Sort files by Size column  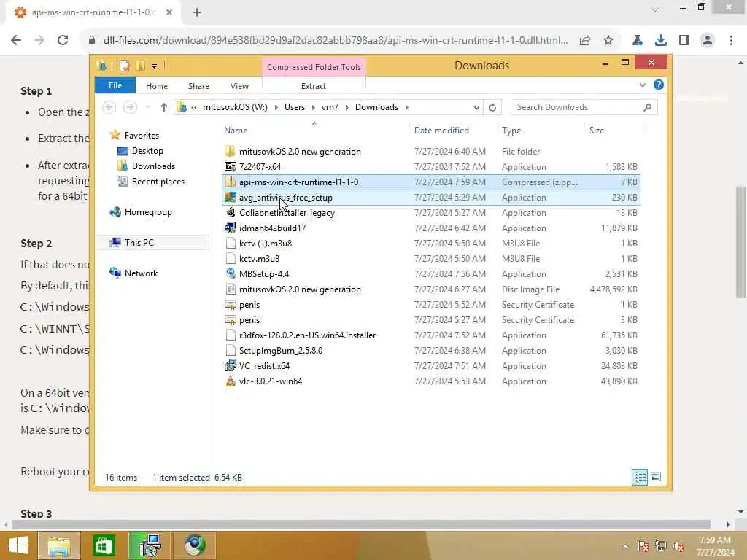click(x=597, y=131)
